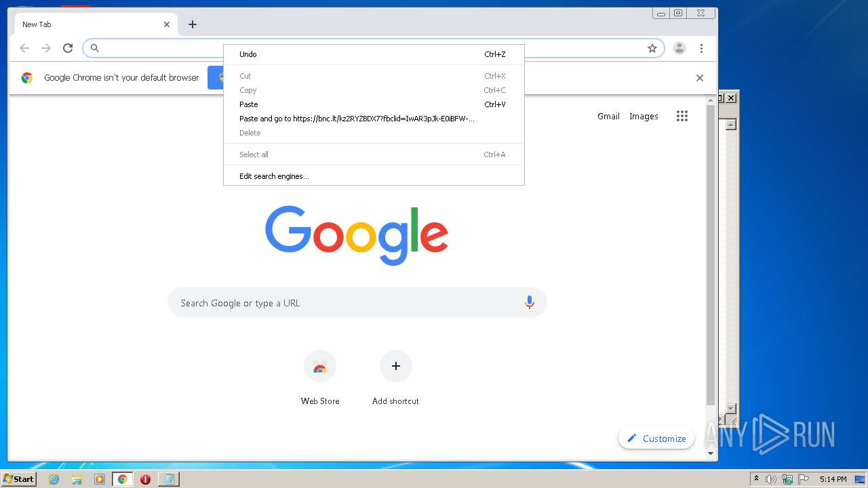The image size is (868, 488).
Task: Reload the page with refresh icon
Action: [x=68, y=48]
